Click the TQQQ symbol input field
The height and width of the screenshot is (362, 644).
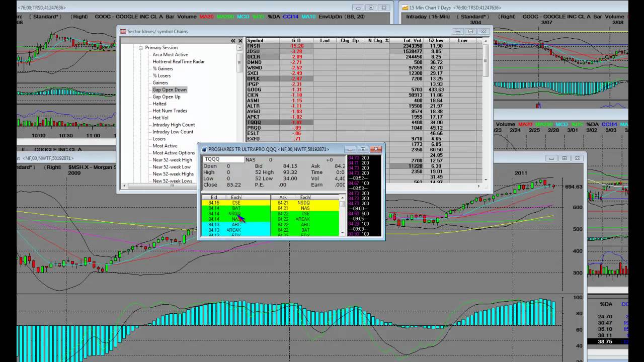click(223, 159)
